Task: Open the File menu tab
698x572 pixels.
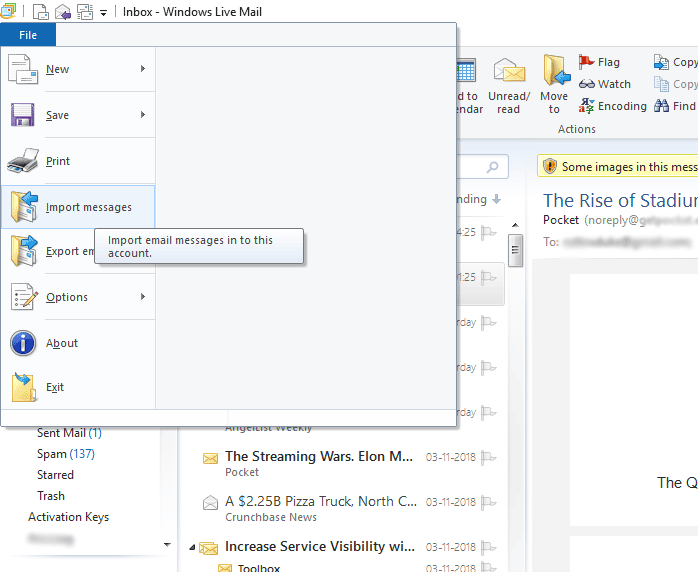Action: (28, 35)
